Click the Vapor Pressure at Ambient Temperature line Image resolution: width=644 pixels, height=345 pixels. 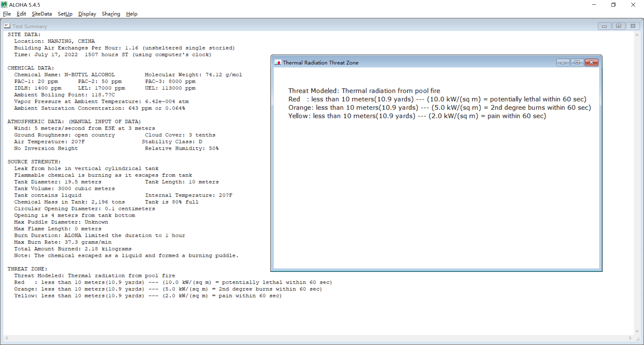[101, 101]
